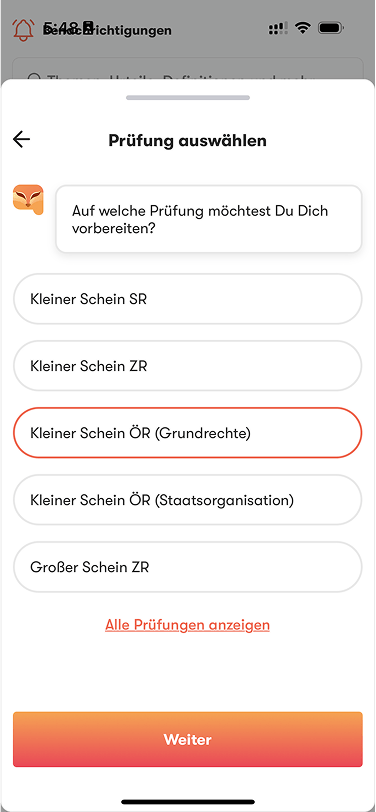This screenshot has height=812, width=376.
Task: Tap the dimmed search field behind the sheet
Action: 187,69
